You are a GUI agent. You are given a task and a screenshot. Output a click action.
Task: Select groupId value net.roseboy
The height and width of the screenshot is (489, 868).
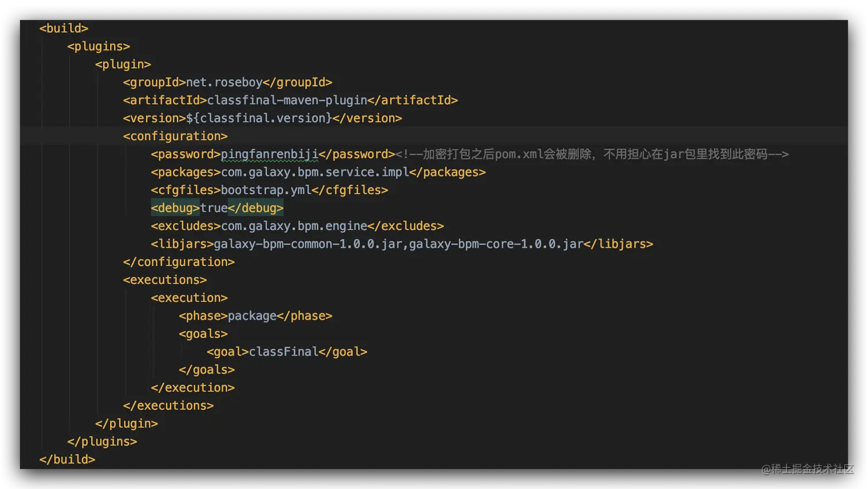[x=224, y=82]
